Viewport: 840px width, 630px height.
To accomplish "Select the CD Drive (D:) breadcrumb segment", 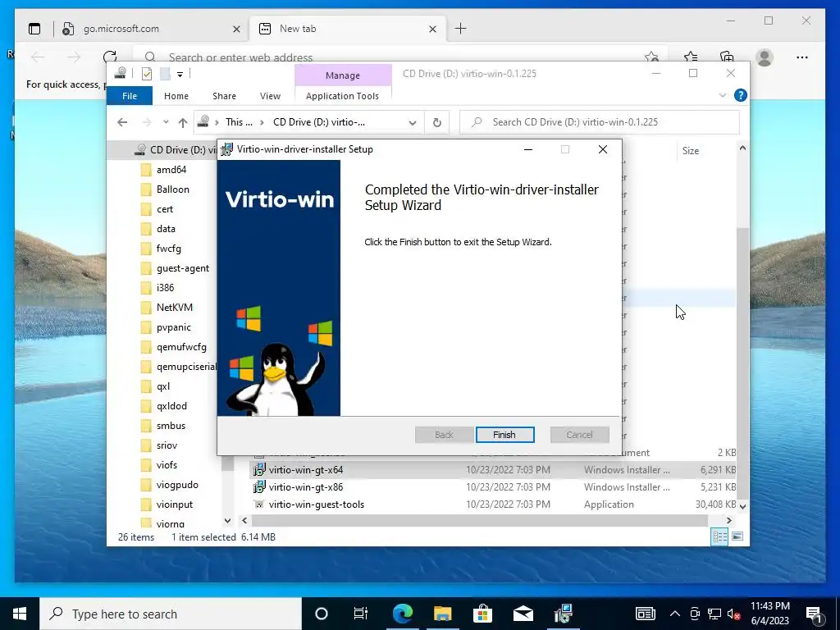I will 319,122.
